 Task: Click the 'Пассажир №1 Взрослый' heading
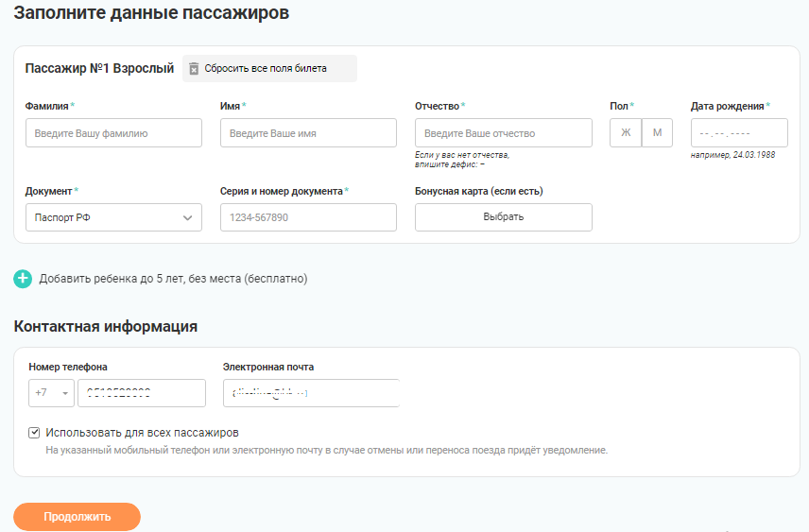(x=99, y=69)
